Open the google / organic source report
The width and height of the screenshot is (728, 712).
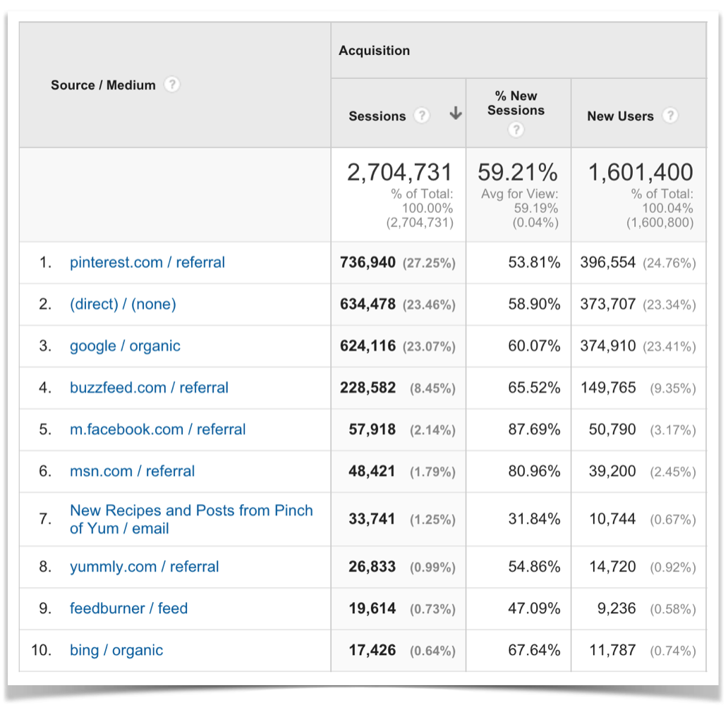point(125,346)
